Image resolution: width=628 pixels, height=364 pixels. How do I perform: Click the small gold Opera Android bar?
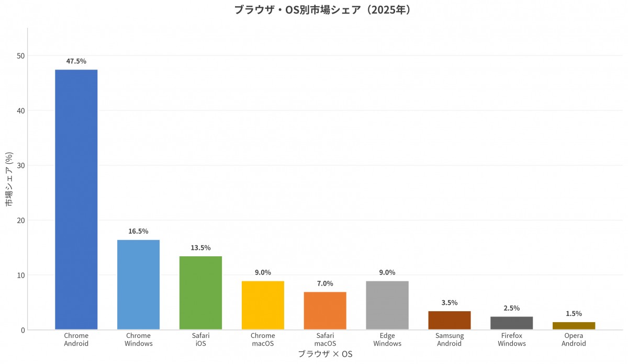(x=574, y=326)
